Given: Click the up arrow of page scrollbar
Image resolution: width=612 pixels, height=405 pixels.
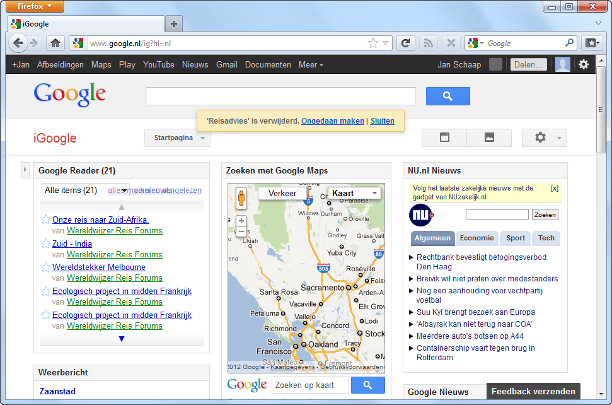Looking at the screenshot, I should 601,61.
